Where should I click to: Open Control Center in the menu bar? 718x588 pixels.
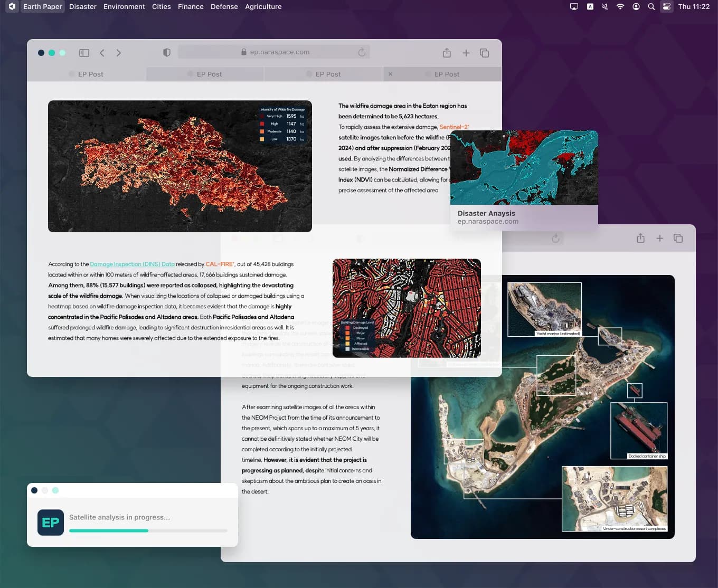[667, 7]
